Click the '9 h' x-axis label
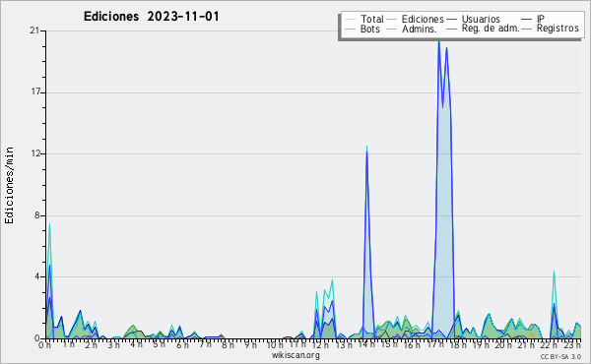This screenshot has height=364, width=591. (251, 344)
